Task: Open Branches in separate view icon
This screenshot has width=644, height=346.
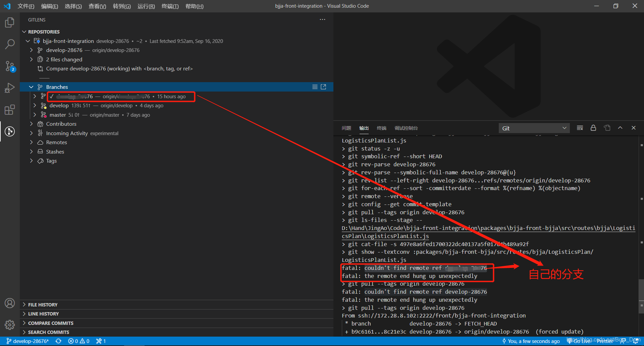Action: coord(323,87)
